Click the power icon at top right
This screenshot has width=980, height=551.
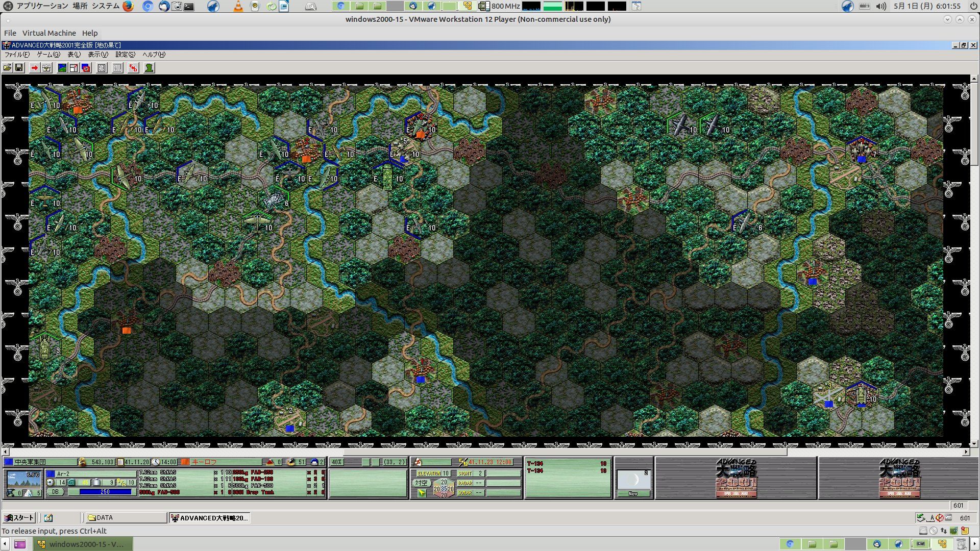tap(973, 6)
